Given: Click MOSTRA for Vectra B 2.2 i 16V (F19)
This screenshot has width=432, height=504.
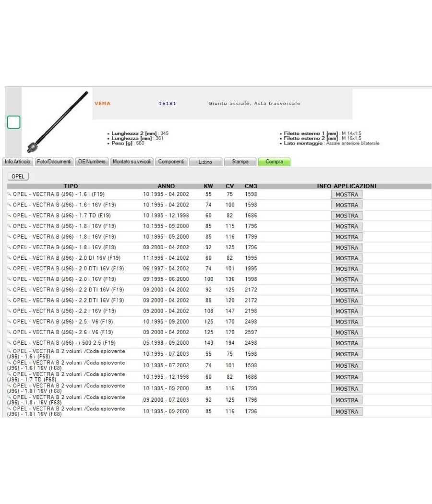Looking at the screenshot, I should [347, 311].
